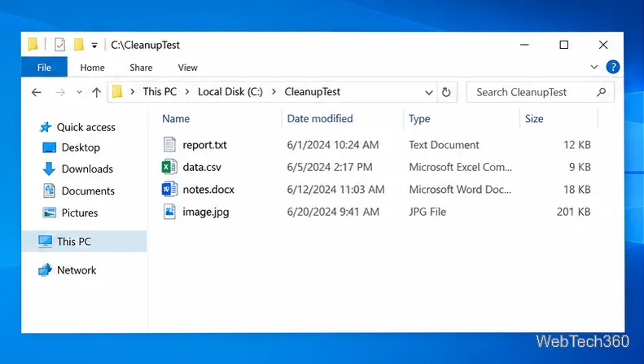The image size is (644, 364).
Task: Open the File ribbon tab
Action: coord(44,68)
